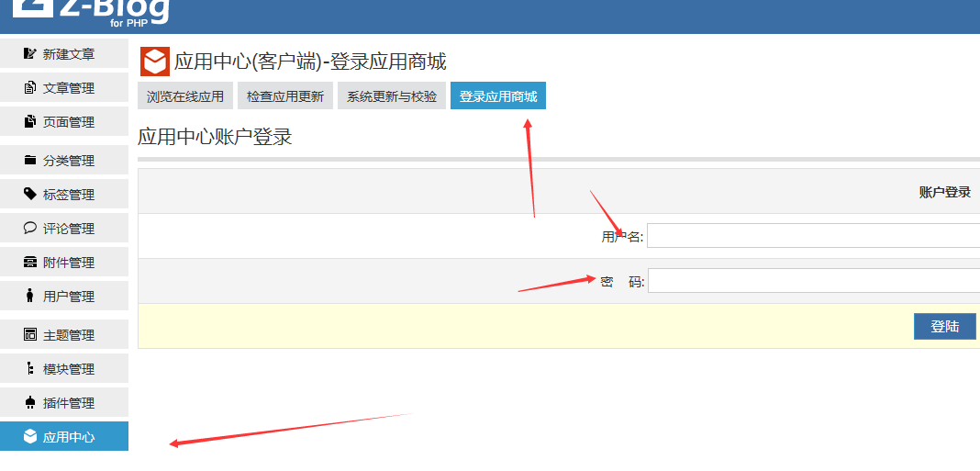The width and height of the screenshot is (980, 471).
Task: Click the category management folder icon
Action: tap(30, 161)
